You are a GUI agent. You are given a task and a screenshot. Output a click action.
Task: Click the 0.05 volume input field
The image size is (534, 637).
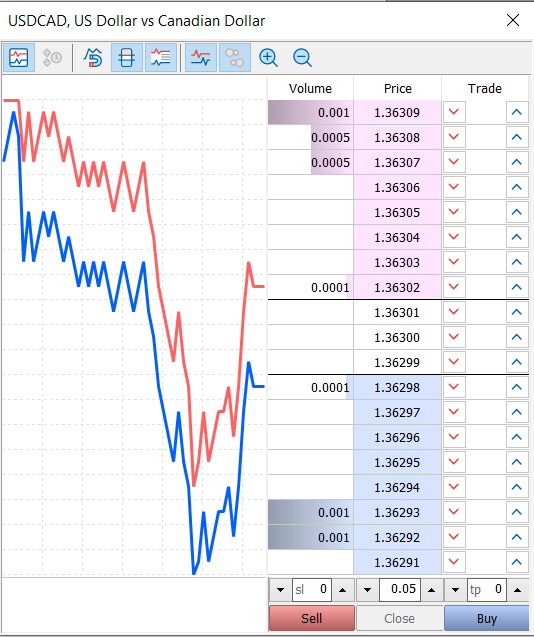tap(400, 590)
